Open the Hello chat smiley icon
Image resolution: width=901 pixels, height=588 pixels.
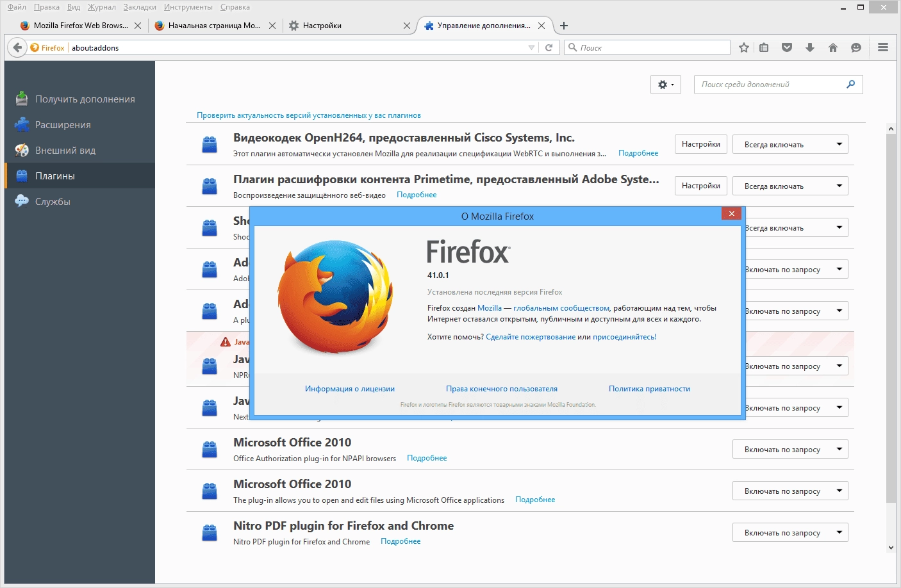tap(856, 47)
